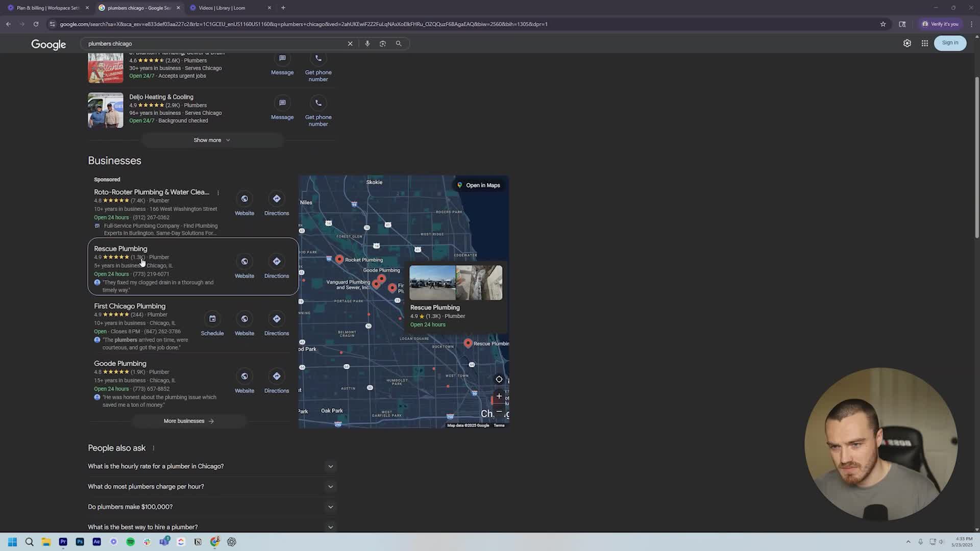Click Schedule icon for First Chicago Plumbing
The image size is (980, 551).
[212, 319]
